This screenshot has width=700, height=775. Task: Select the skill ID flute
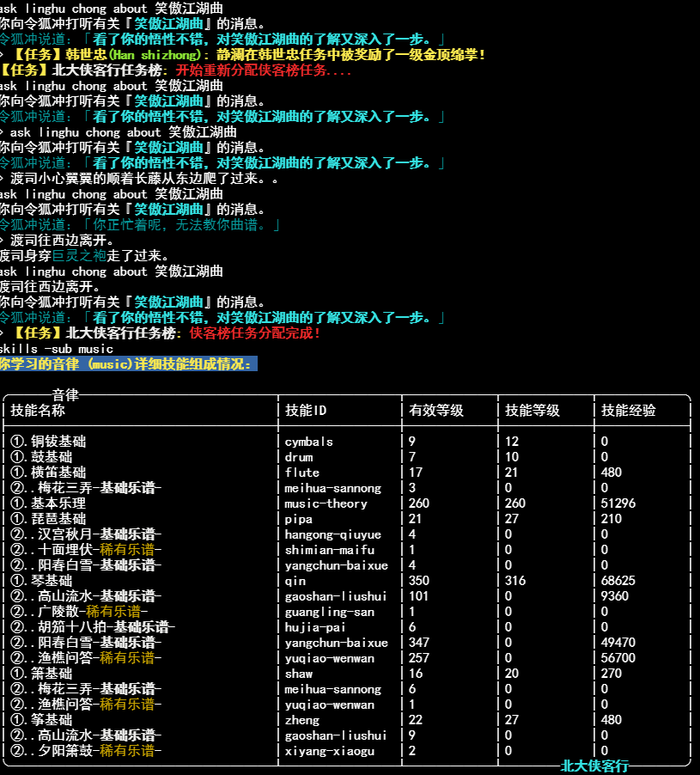(301, 472)
